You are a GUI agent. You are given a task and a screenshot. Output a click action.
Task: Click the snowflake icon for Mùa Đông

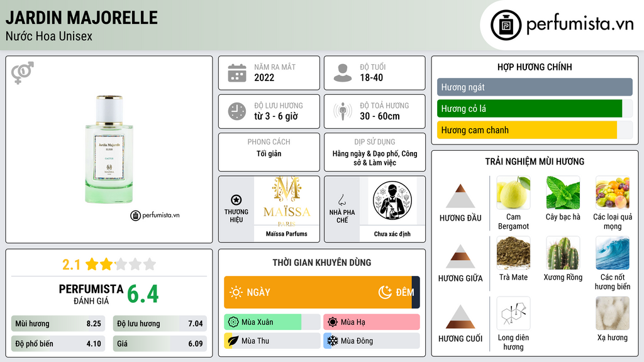[x=333, y=341]
